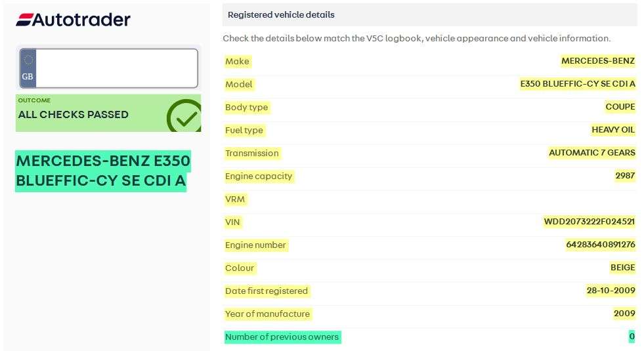
Task: Select the Colour value BEIGE
Action: 623,268
